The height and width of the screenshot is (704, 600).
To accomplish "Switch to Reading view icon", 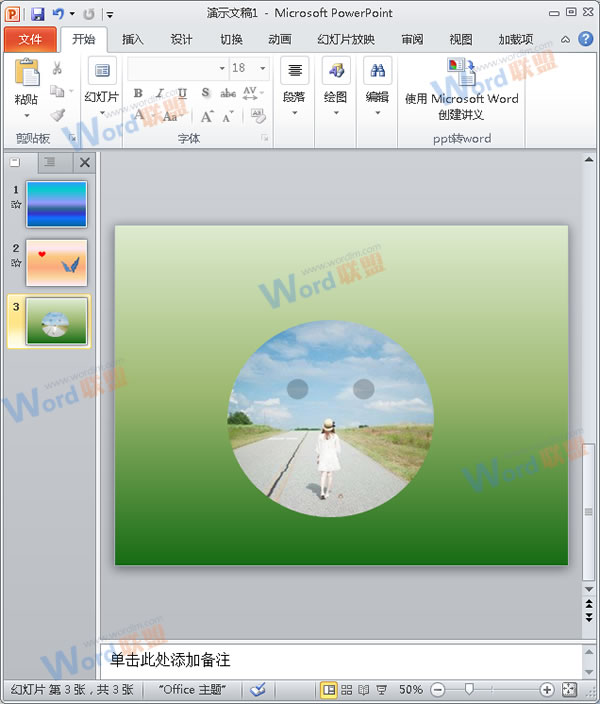I will tap(364, 690).
